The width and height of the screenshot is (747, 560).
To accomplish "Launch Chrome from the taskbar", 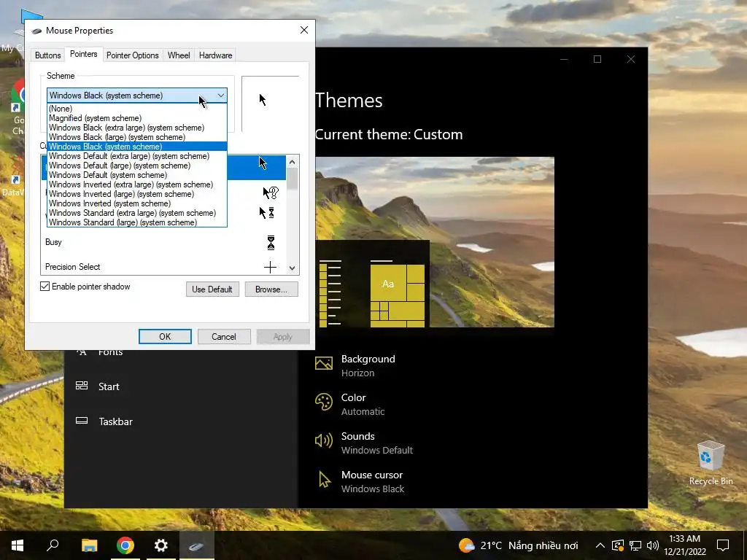I will 125,545.
